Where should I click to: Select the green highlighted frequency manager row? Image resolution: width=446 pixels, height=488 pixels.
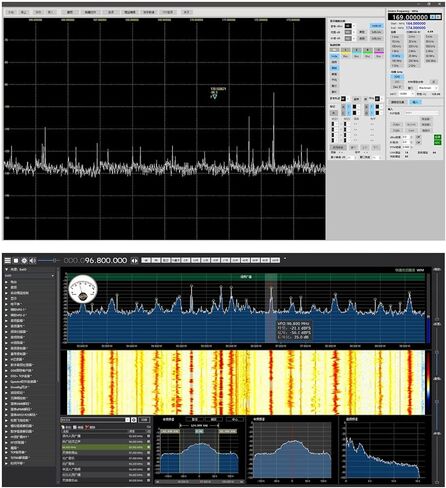106,447
